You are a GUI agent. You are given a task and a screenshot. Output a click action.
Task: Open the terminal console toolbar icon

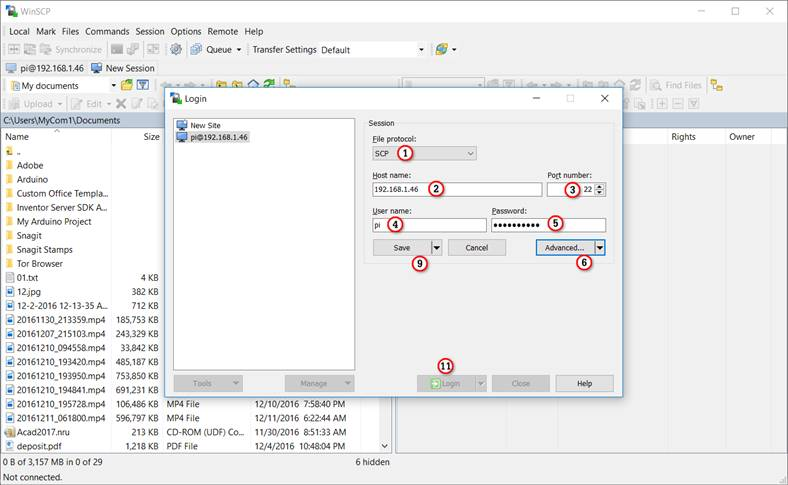point(117,49)
